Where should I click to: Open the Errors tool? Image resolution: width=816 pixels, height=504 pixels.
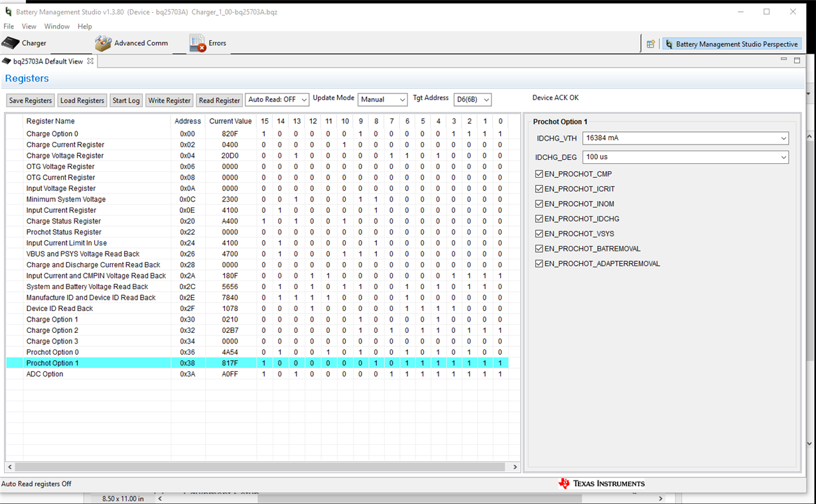pos(208,43)
